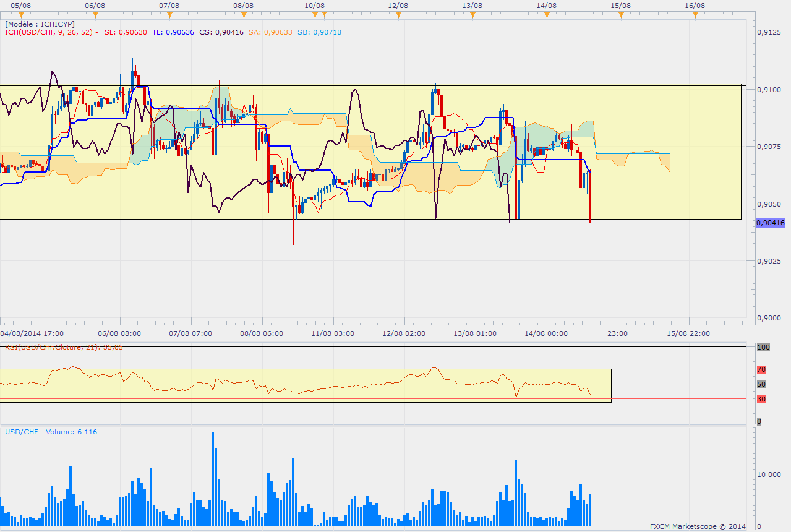Screen dimensions: 791x532
Task: Click the 0,9025 price axis label
Action: [x=769, y=260]
